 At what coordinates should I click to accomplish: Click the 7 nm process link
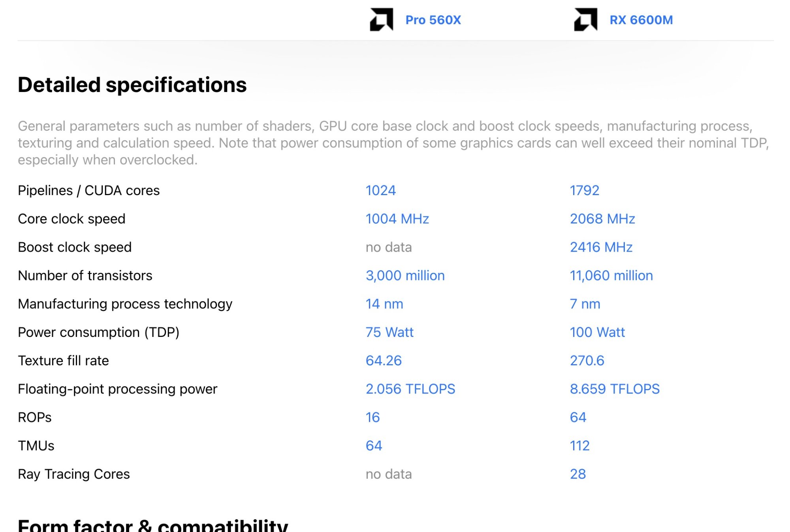click(585, 304)
